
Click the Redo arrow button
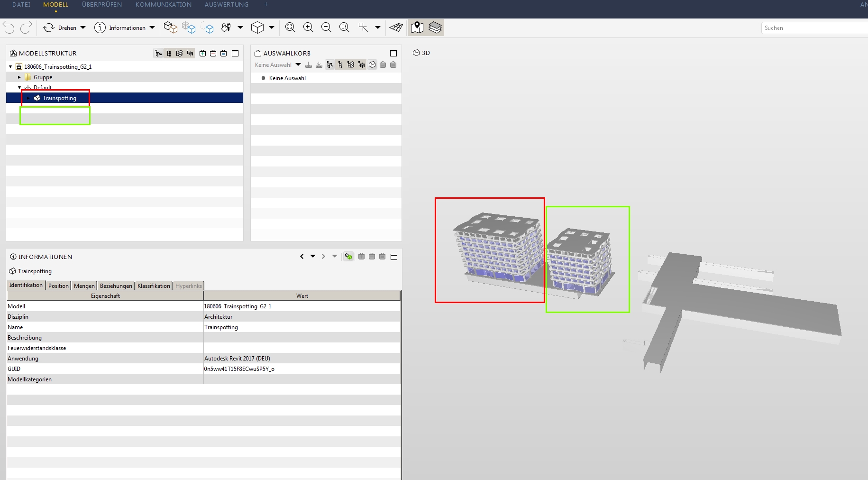click(x=26, y=28)
